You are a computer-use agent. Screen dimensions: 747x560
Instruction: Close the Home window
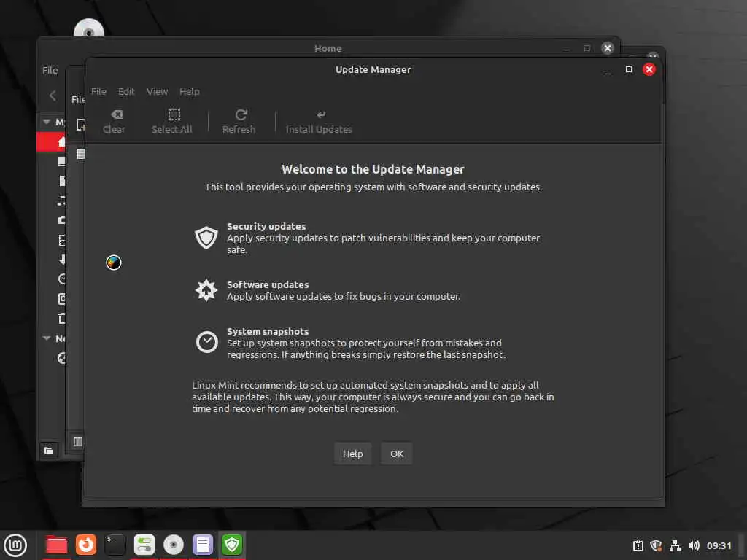[608, 48]
